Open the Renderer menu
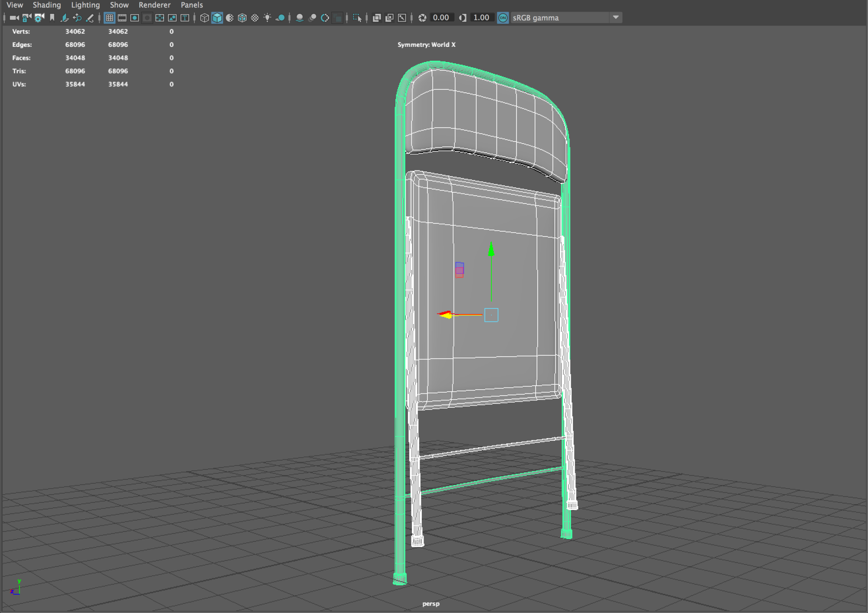Screen dimensions: 868x613 (x=155, y=5)
